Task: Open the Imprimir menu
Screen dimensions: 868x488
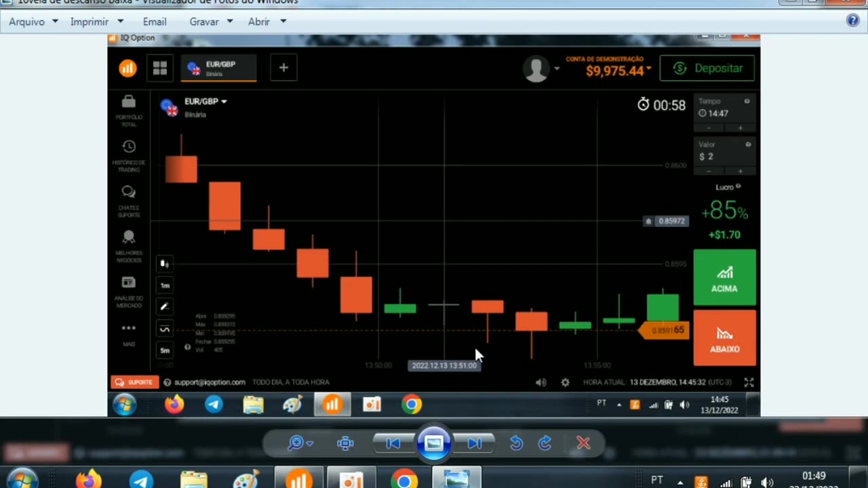Action: pos(97,22)
